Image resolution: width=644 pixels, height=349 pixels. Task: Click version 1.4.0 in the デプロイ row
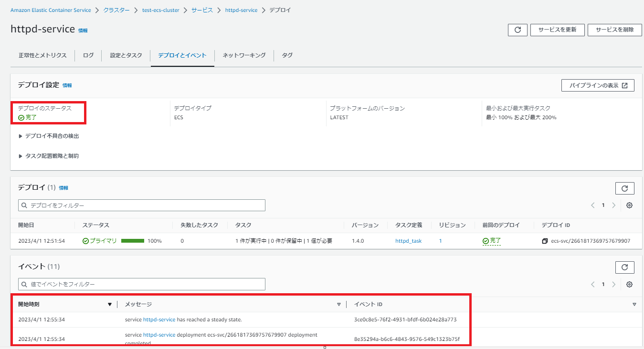358,241
